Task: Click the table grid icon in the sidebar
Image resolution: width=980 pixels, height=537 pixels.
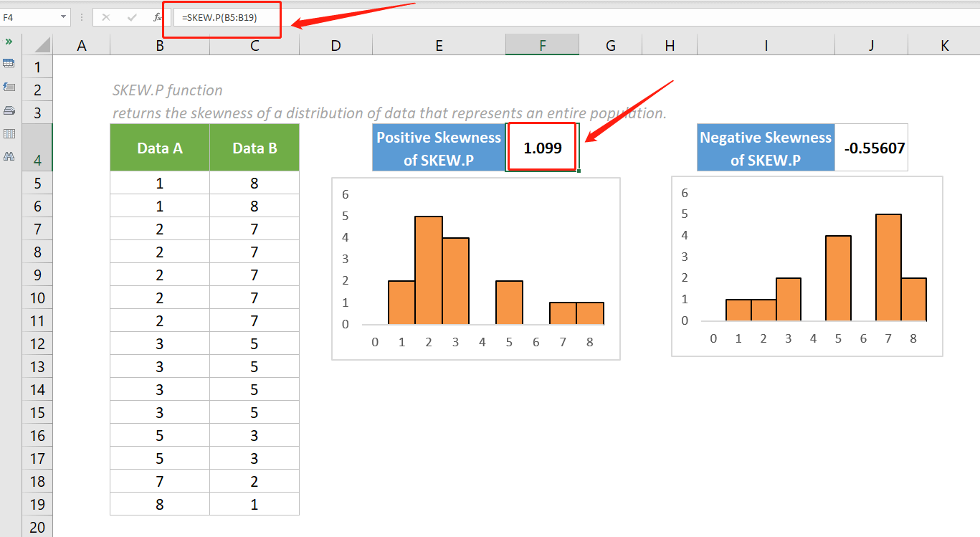Action: [9, 133]
